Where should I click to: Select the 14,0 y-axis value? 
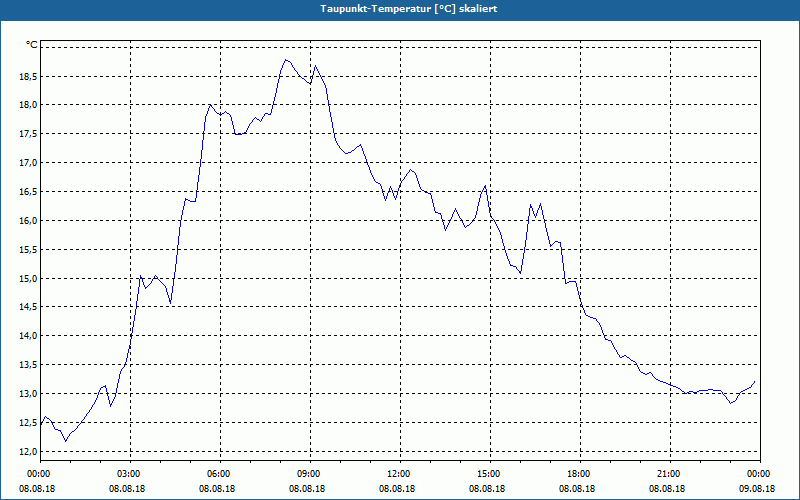[27, 336]
